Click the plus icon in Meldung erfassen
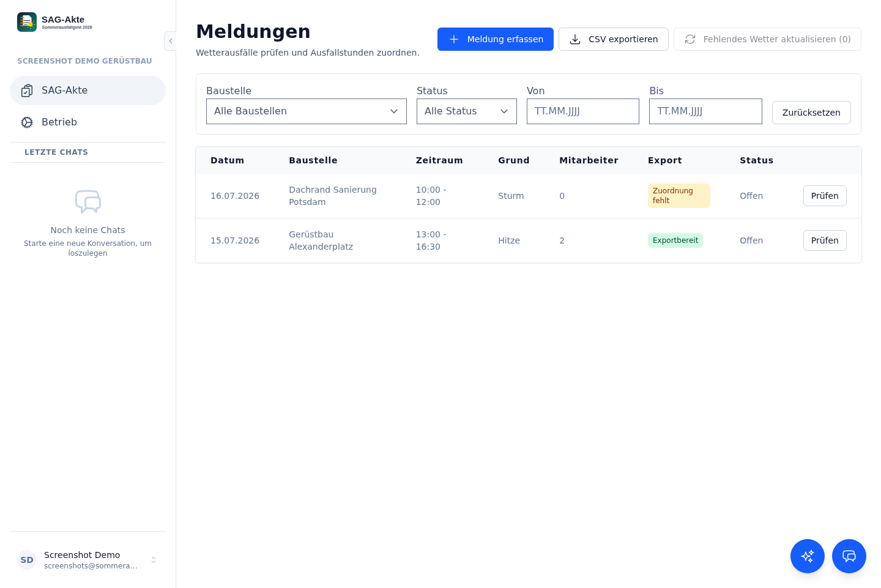The width and height of the screenshot is (881, 588). [454, 39]
